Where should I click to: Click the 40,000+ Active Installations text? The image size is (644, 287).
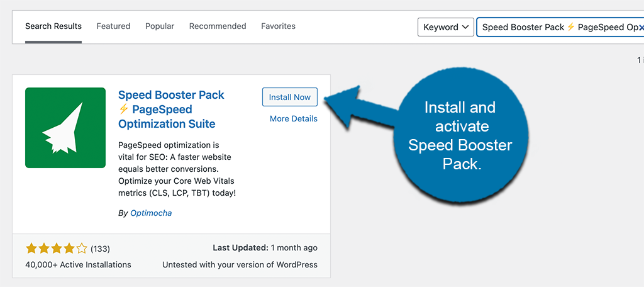[x=78, y=265]
